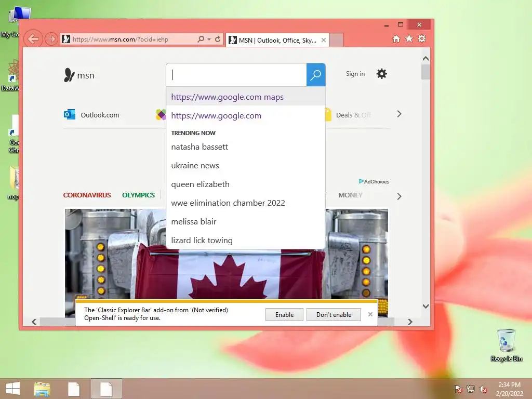Select the Recycle Bin desktop icon
532x399 pixels.
(x=506, y=345)
